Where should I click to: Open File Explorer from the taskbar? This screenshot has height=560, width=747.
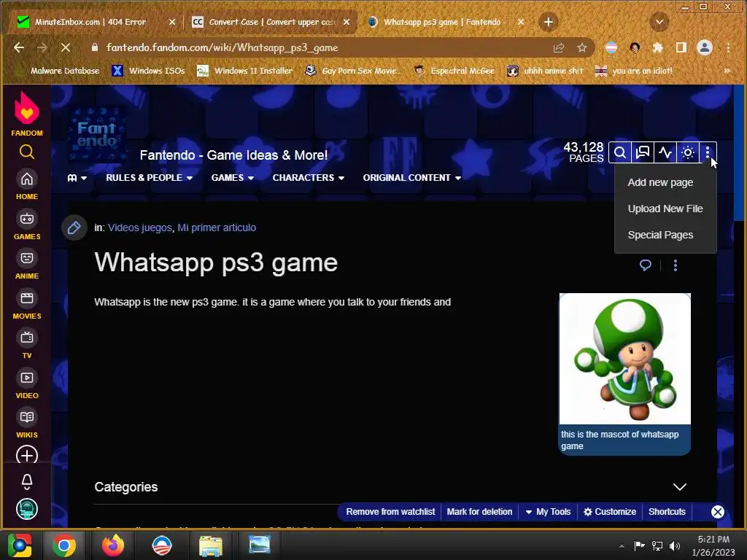(x=210, y=545)
